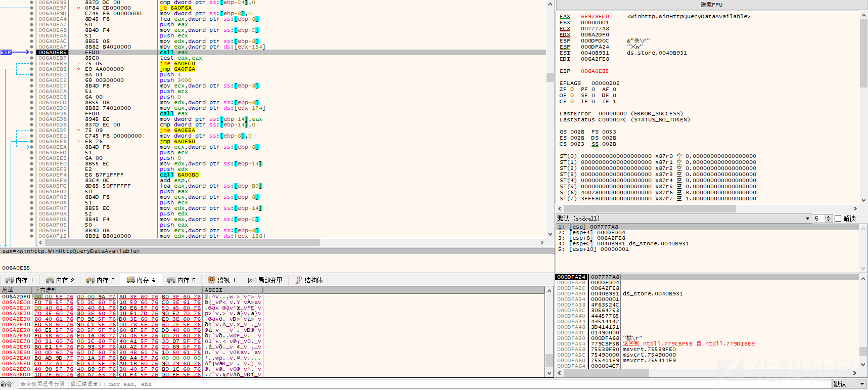Decrease the argument count spinner
The width and height of the screenshot is (868, 390).
coord(829,221)
